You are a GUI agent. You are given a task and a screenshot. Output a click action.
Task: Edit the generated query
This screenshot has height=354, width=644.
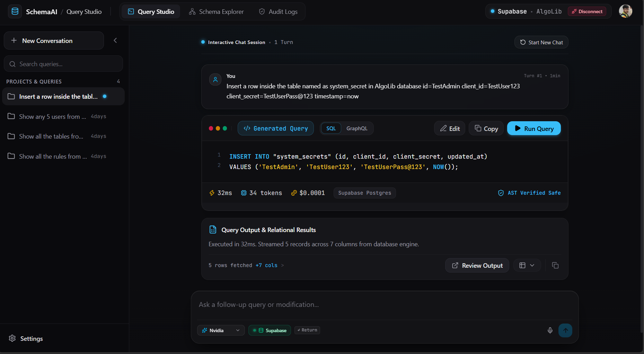(450, 129)
